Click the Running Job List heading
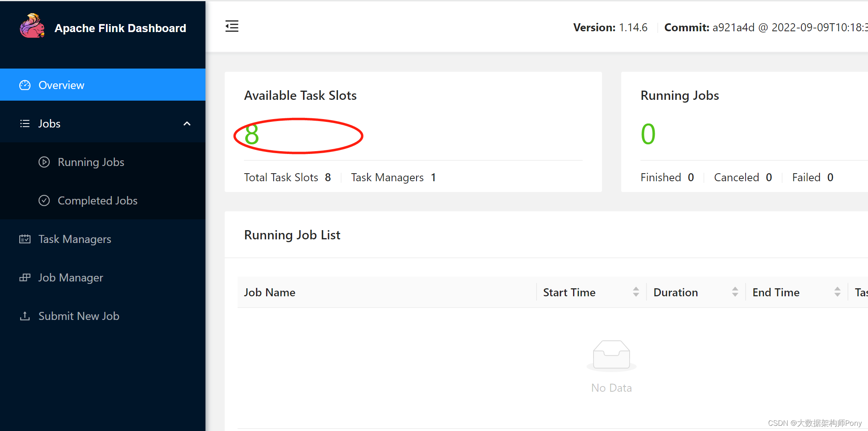Screen dimensions: 868x431 (x=292, y=235)
